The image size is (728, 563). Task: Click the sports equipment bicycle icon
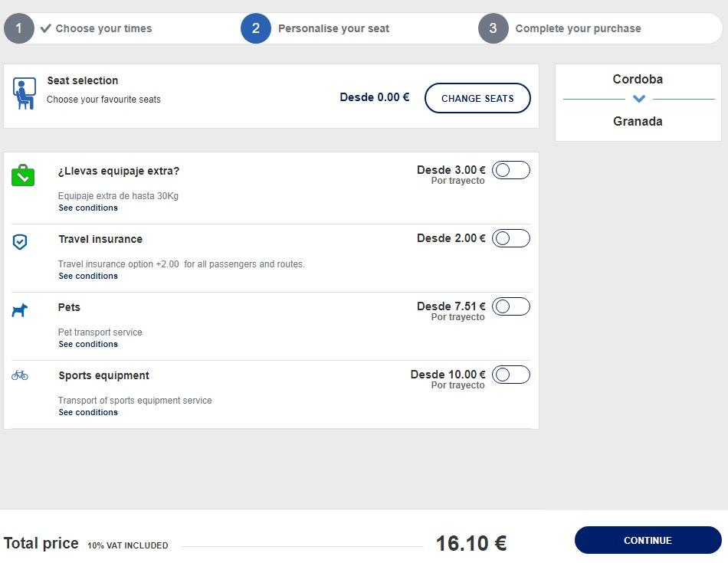pyautogui.click(x=19, y=375)
